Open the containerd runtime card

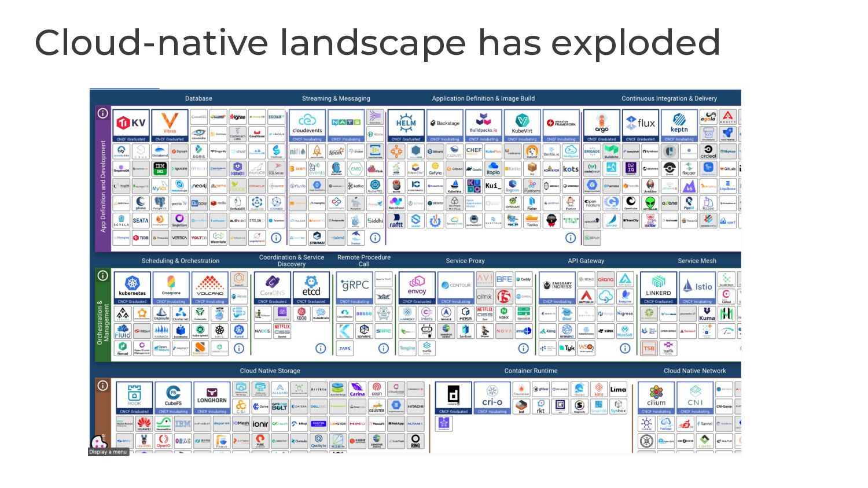click(453, 398)
